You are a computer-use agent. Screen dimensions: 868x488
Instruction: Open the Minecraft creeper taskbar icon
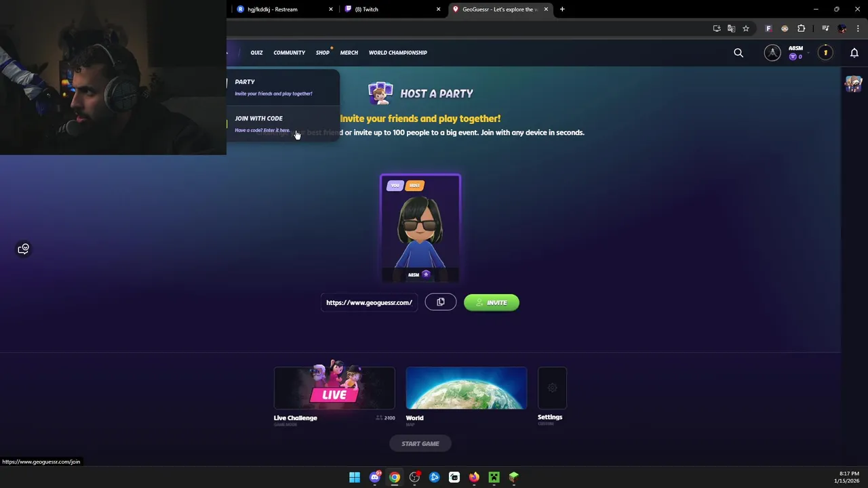pyautogui.click(x=494, y=477)
